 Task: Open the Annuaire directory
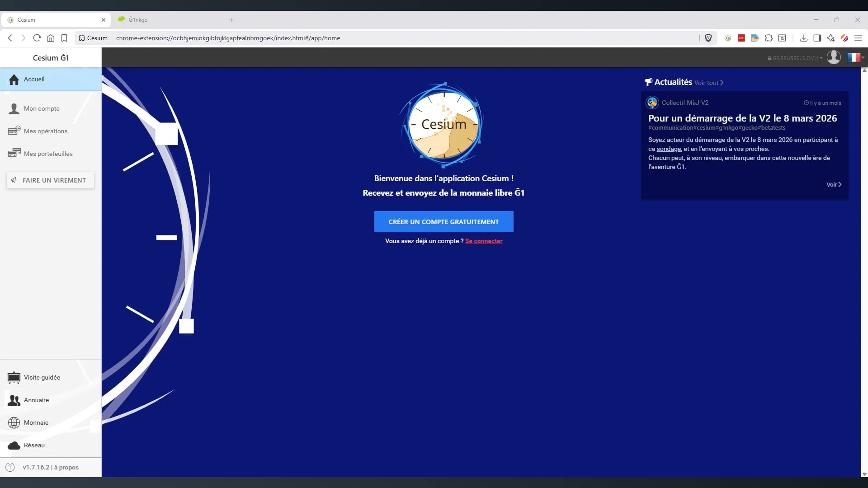(x=36, y=400)
